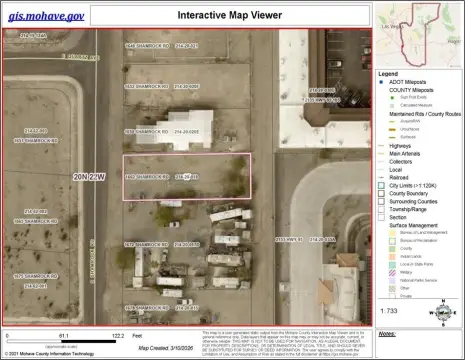The height and width of the screenshot is (360, 465).
Task: Click the COUNTY Mileposts legend heading
Action: [411, 90]
